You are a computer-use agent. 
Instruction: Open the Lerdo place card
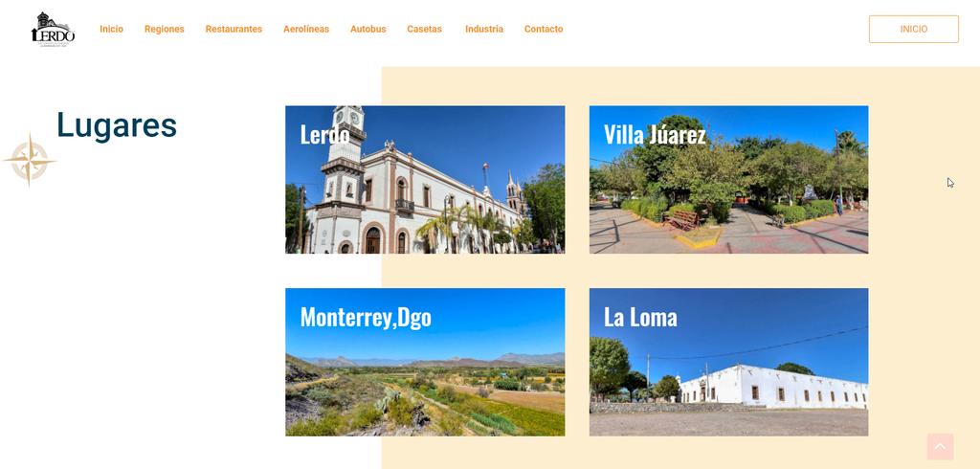pos(425,180)
